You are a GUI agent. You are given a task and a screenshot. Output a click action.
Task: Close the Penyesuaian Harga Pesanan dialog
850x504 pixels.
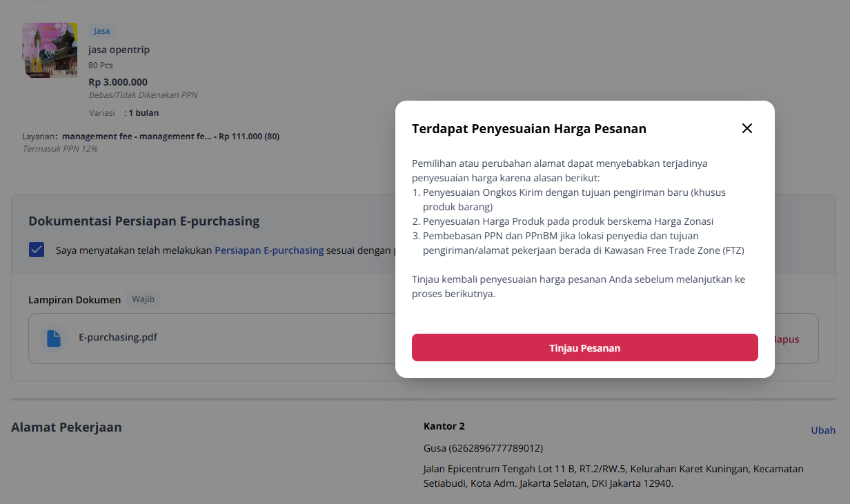[x=747, y=128]
